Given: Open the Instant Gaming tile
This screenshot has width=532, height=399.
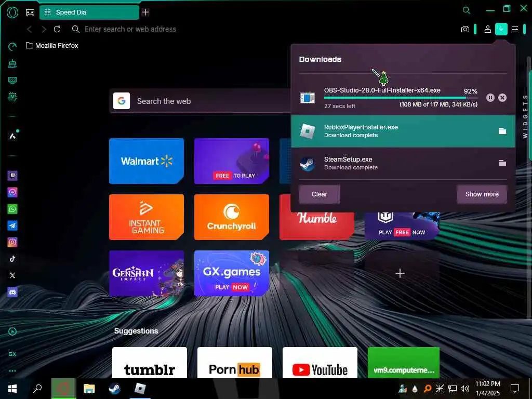Looking at the screenshot, I should click(147, 217).
